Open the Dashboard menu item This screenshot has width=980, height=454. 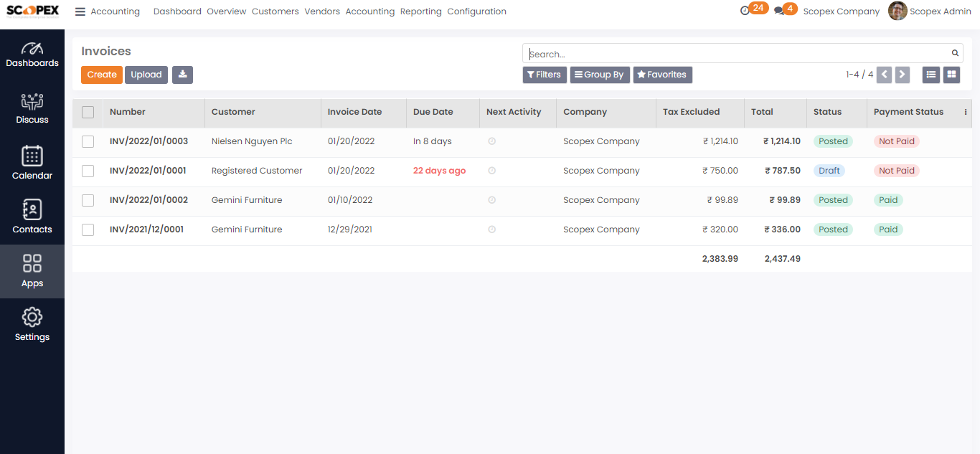(x=177, y=11)
